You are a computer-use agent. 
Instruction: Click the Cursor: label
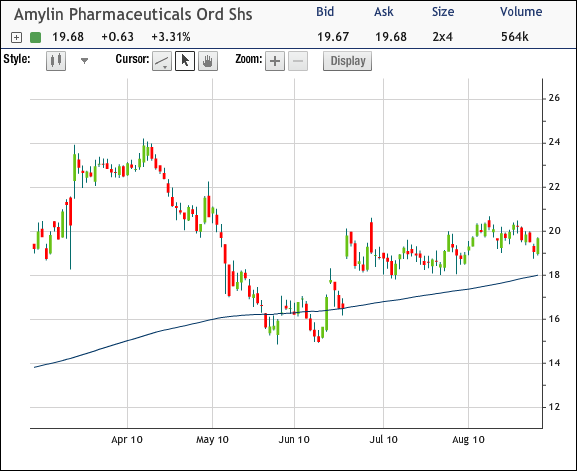(x=132, y=59)
